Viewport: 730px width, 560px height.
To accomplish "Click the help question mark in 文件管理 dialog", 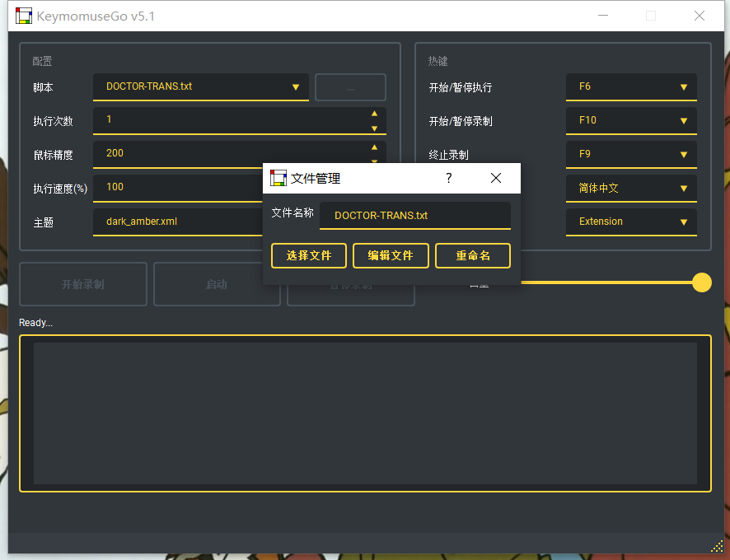I will tap(449, 178).
